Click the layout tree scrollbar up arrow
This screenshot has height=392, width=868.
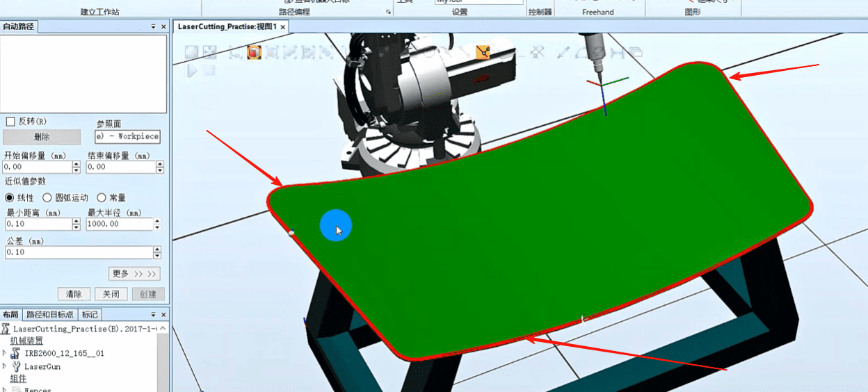point(163,328)
